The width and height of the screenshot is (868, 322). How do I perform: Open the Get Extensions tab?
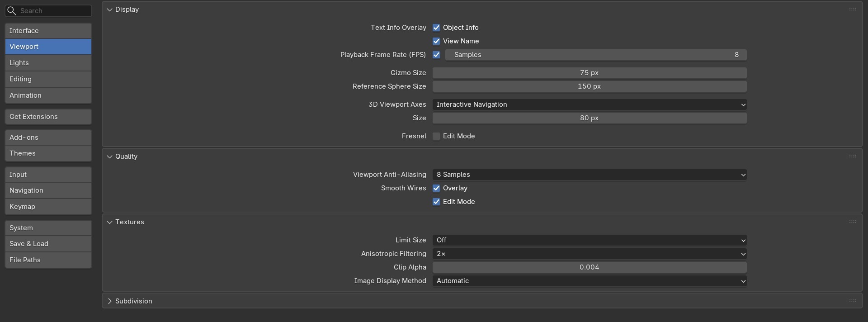[48, 117]
